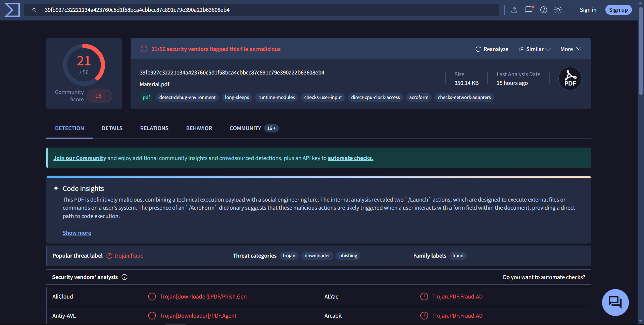Open the notifications speech bubble icon
The image size is (644, 325).
[529, 10]
